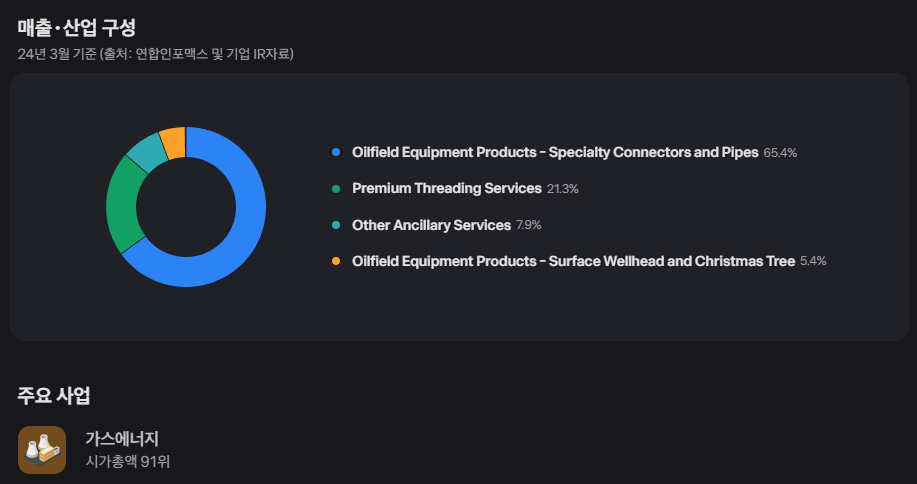Click green legend dot for Premium Threading
Screen dimensions: 917x484
point(336,189)
